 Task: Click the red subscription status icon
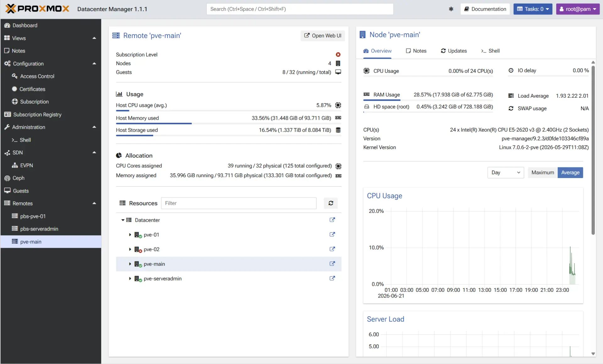click(338, 55)
